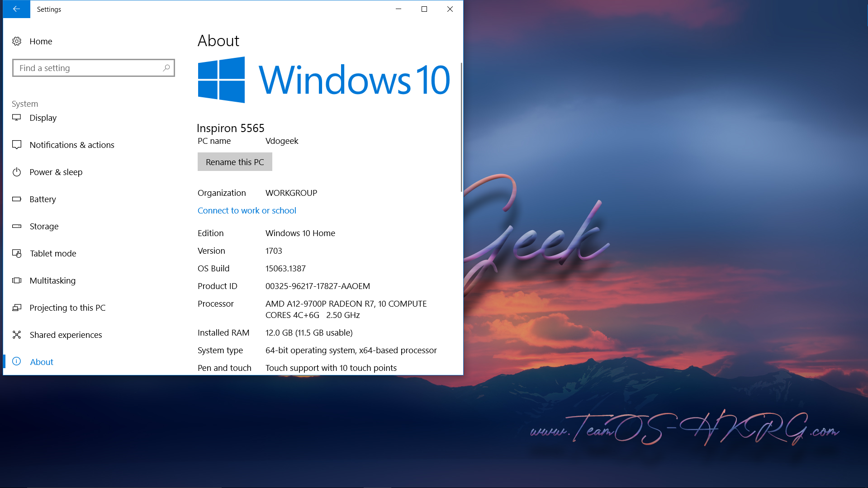Click the Battery icon
This screenshot has width=868, height=488.
click(17, 199)
